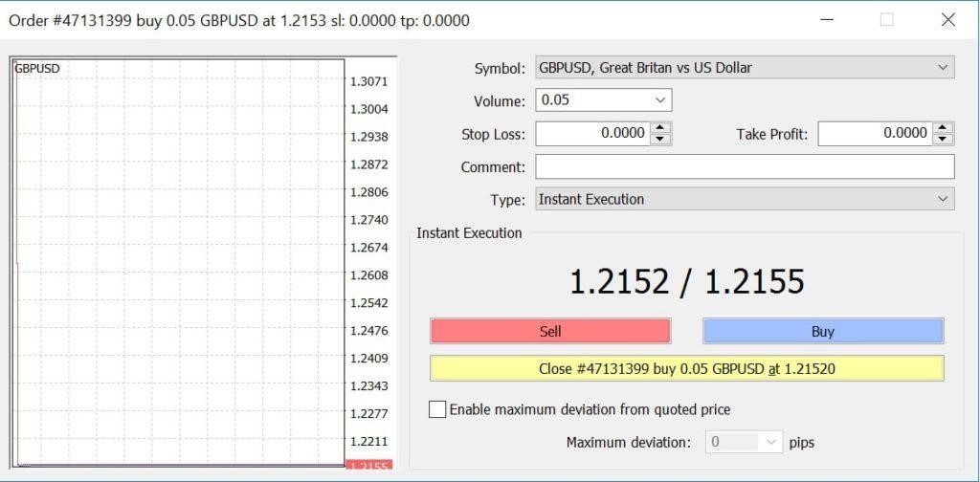Open the Type dropdown showing Instant Execution
980x482 pixels.
pyautogui.click(x=745, y=199)
